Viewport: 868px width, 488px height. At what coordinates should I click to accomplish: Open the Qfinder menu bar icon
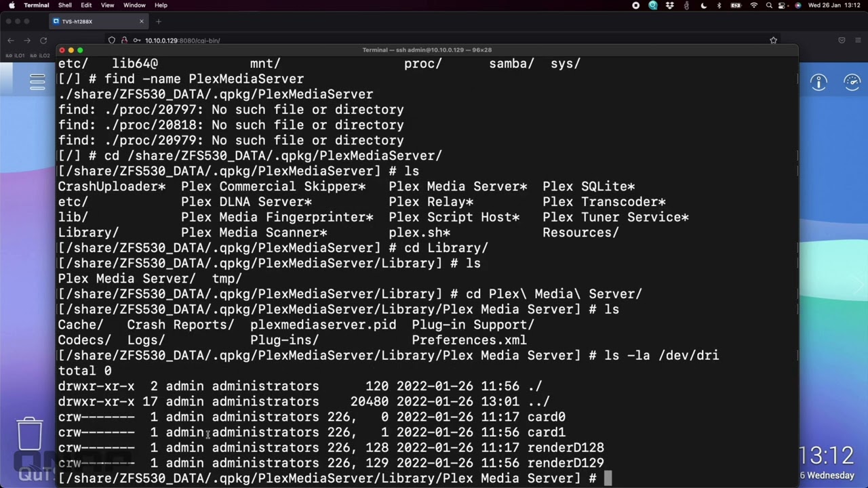point(652,5)
